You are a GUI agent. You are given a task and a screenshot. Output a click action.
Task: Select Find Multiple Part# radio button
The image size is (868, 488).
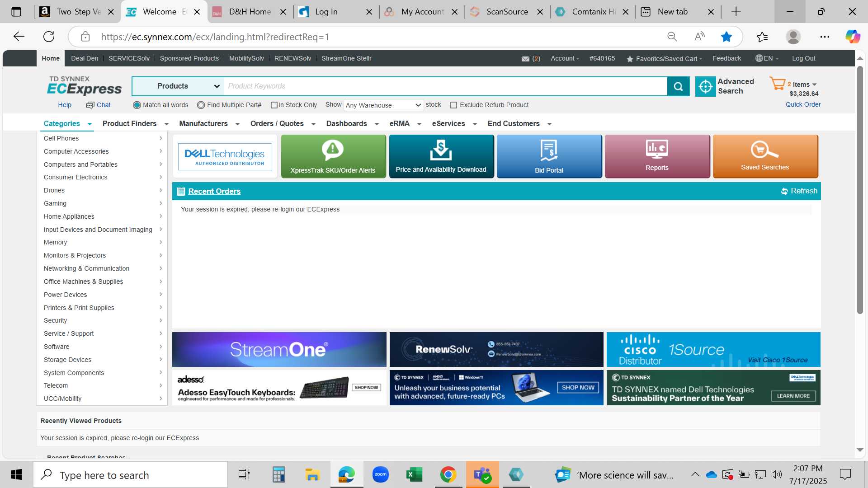(201, 105)
